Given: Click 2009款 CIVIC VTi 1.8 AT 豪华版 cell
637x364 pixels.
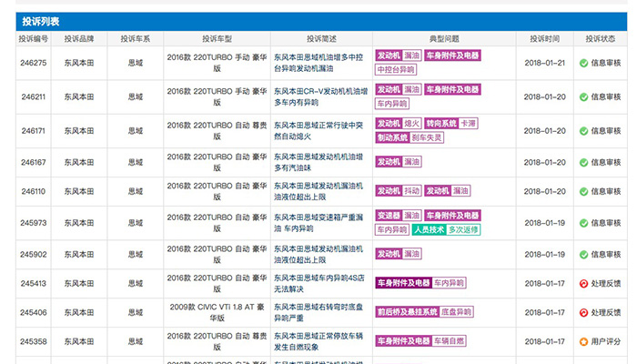Looking at the screenshot, I should click(217, 313).
